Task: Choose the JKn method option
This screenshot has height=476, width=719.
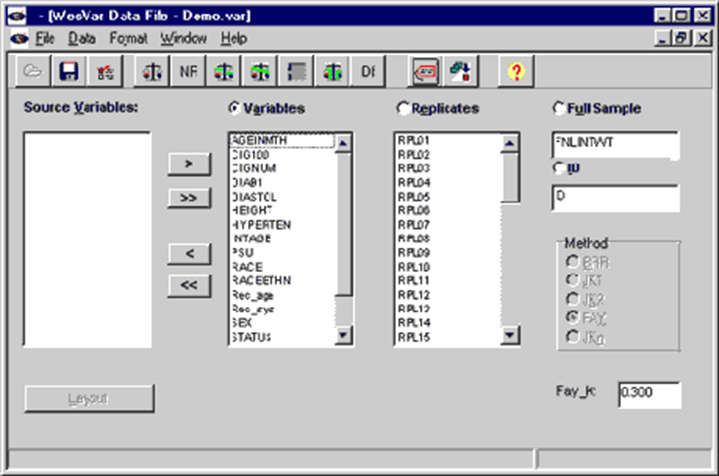Action: click(x=572, y=336)
